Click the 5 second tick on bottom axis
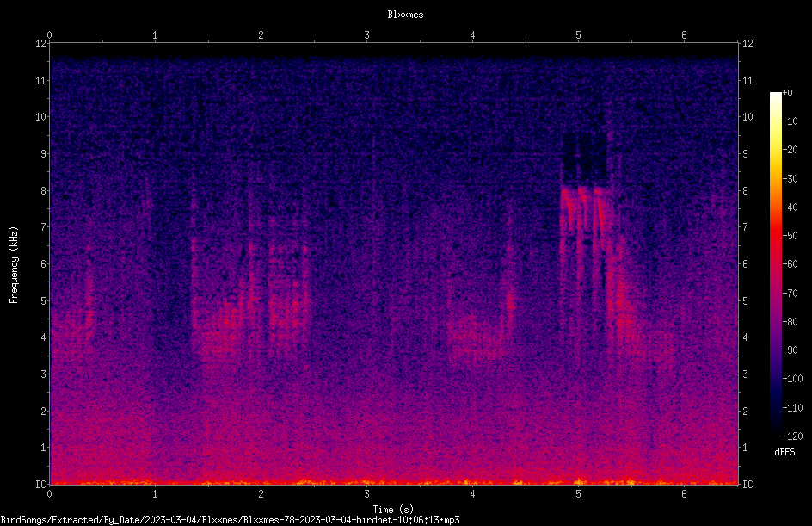The width and height of the screenshot is (812, 526). point(578,494)
